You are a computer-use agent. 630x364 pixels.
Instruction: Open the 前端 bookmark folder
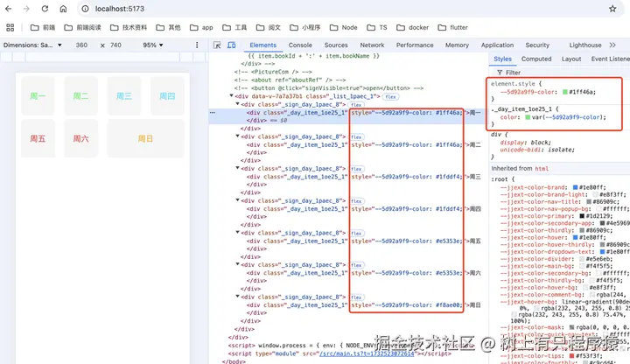[43, 27]
